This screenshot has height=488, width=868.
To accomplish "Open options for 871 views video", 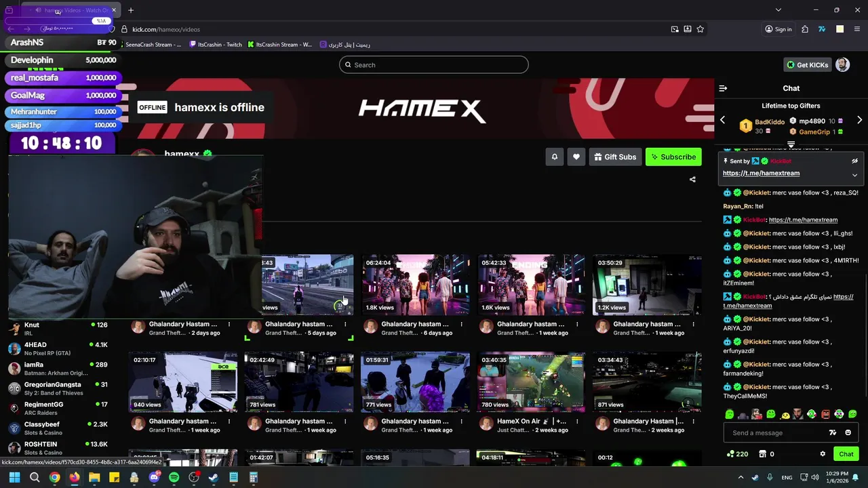I will click(693, 421).
